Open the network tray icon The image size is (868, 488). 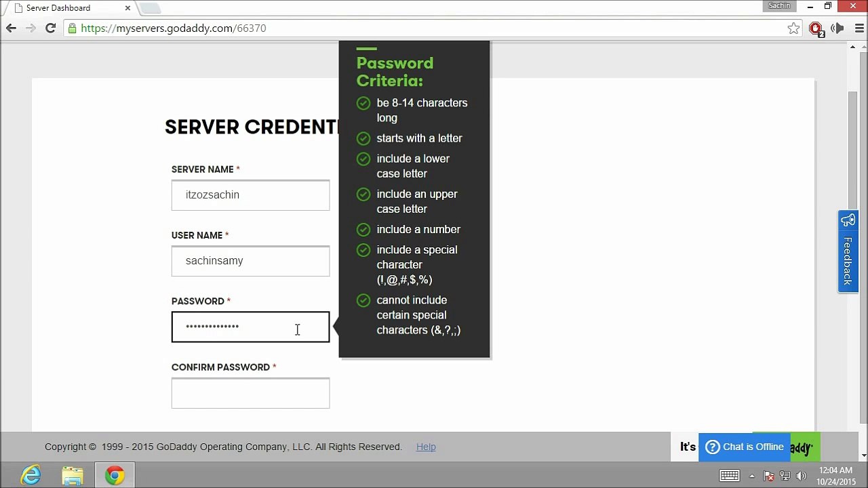click(785, 476)
